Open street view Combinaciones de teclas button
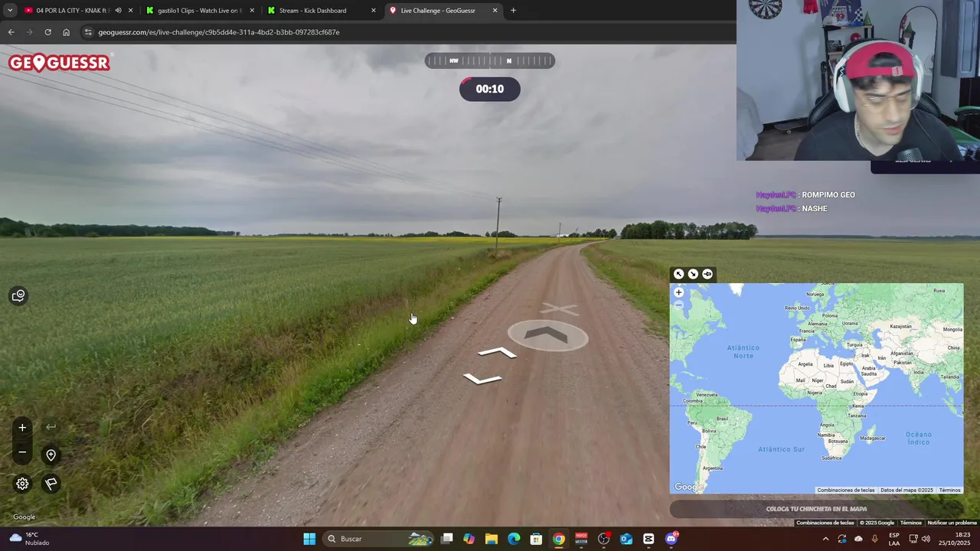Screen dimensions: 980x551 pos(825,523)
